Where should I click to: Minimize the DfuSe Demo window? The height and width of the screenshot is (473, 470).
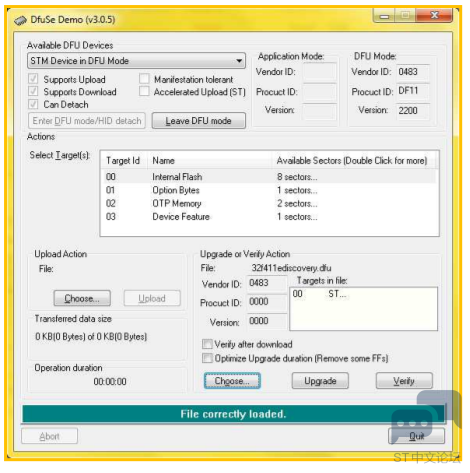[x=384, y=15]
